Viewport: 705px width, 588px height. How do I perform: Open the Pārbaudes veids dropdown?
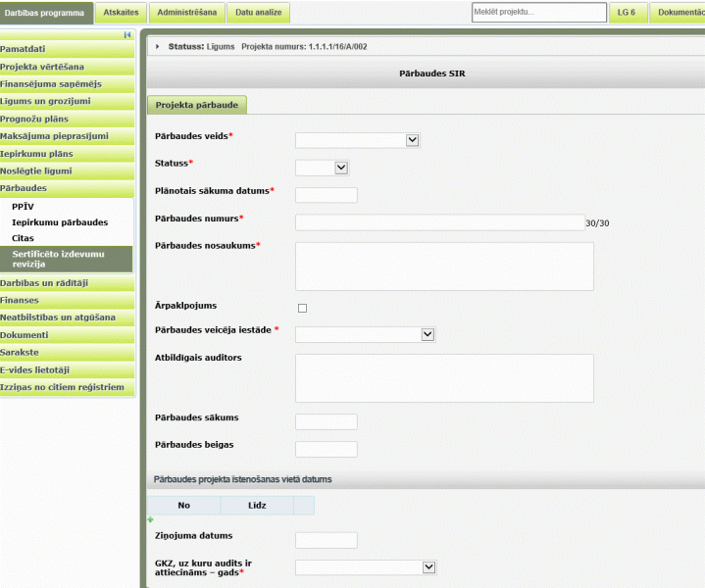pyautogui.click(x=413, y=140)
